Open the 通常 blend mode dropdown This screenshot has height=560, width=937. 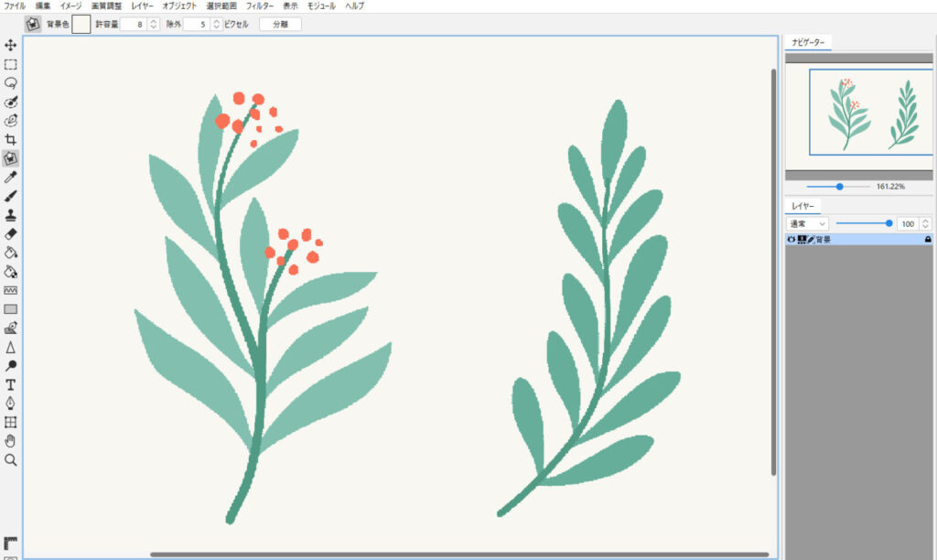click(x=808, y=223)
